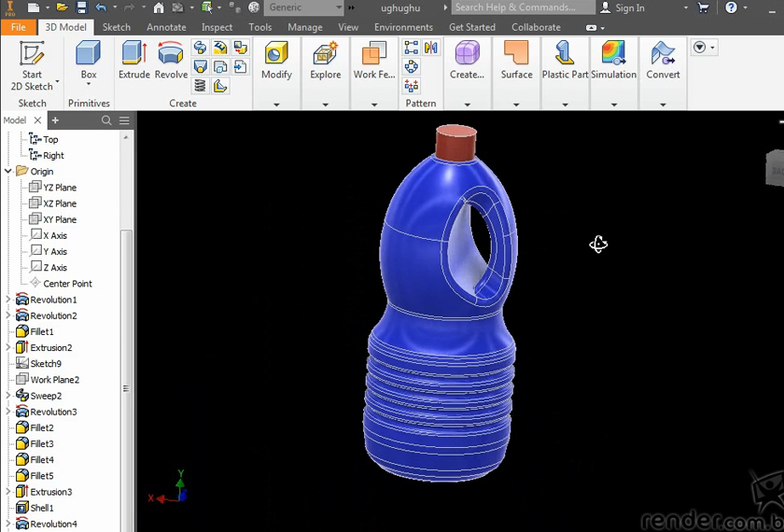Screen dimensions: 784x532
Task: Click the Surface panel icon
Action: click(516, 62)
